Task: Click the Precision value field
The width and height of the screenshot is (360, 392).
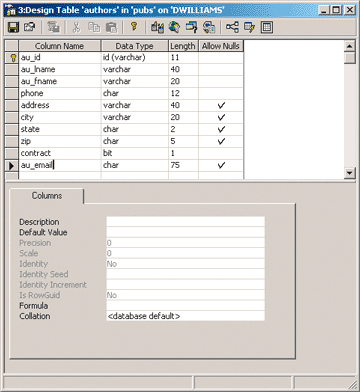Action: [x=185, y=243]
